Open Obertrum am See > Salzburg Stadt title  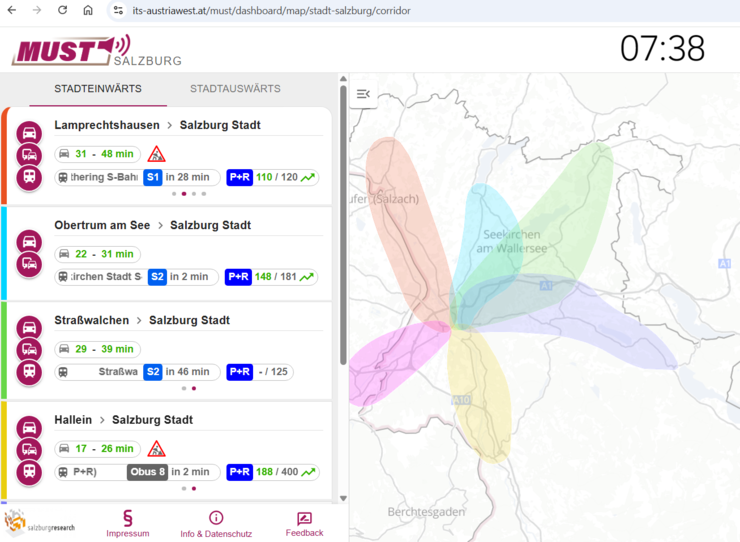point(152,225)
